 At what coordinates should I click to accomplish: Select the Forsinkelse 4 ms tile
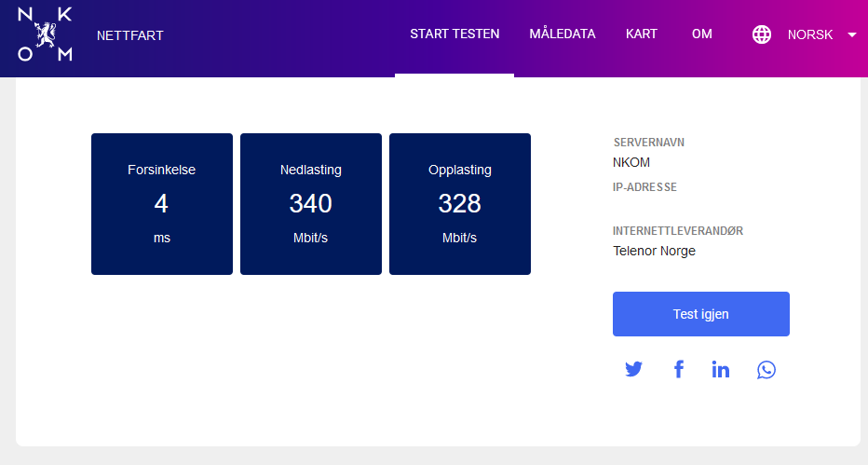point(162,204)
